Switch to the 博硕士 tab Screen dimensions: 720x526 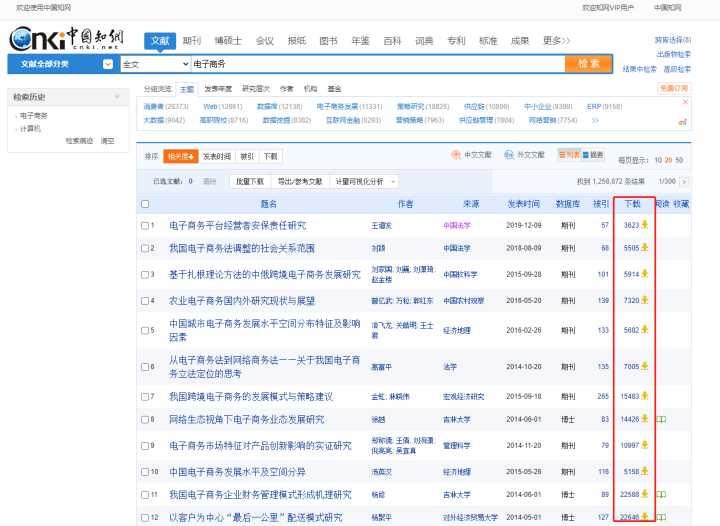click(x=228, y=41)
